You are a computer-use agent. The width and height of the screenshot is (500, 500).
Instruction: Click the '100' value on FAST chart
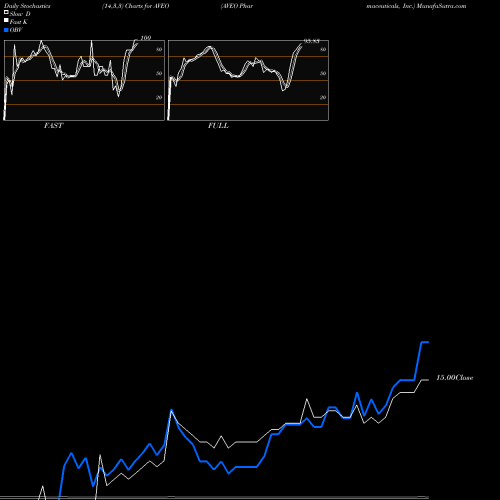(x=146, y=38)
